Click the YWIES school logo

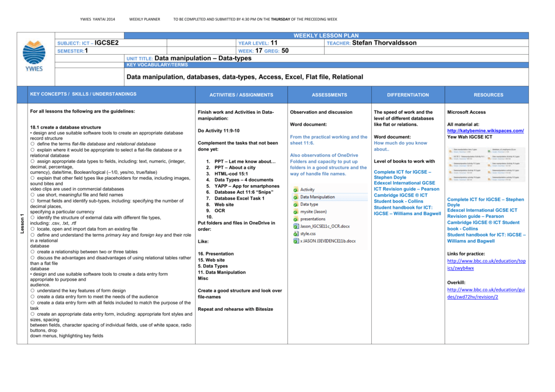pyautogui.click(x=34, y=56)
